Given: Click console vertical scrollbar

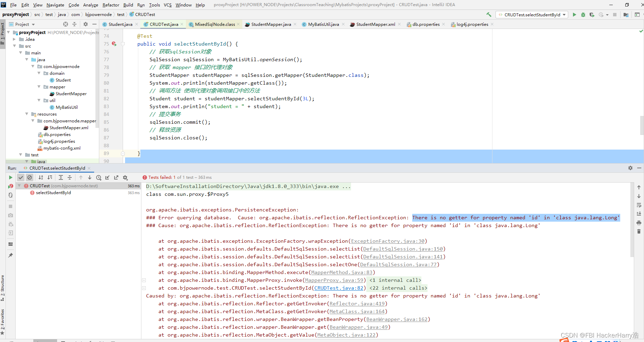Looking at the screenshot, I should point(632,220).
